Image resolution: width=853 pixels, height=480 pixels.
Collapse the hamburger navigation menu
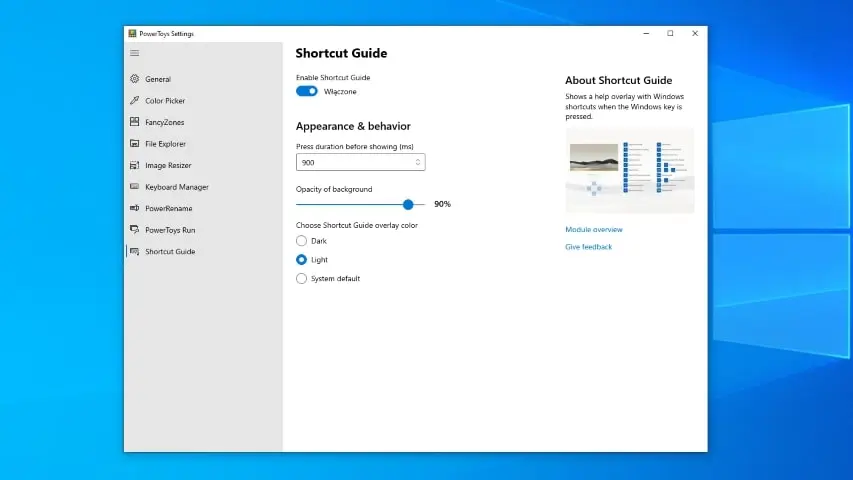135,53
